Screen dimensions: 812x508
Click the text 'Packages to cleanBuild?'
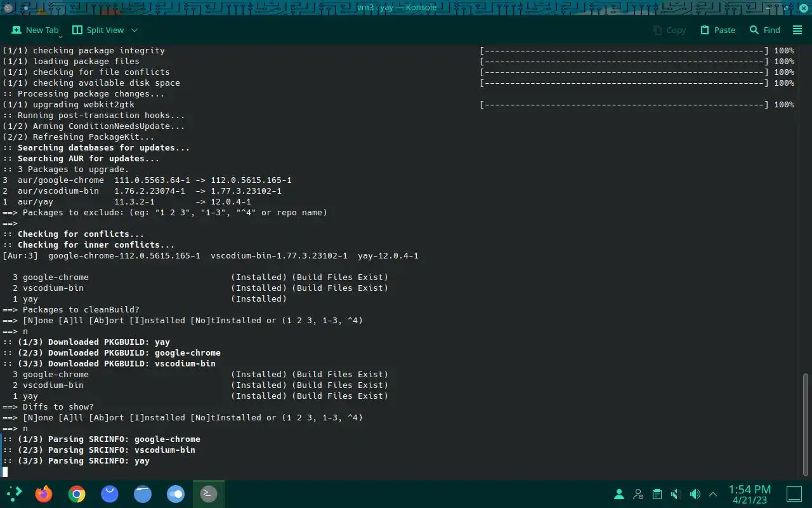[81, 310]
